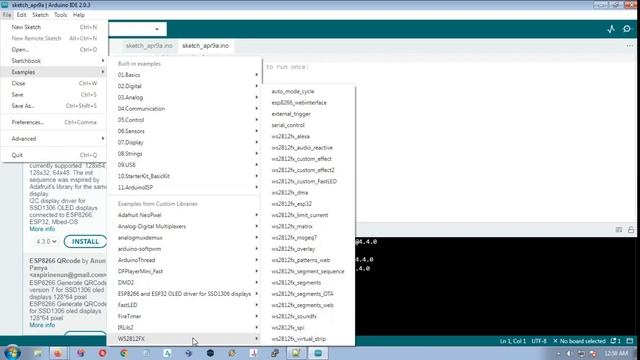Open ws2812fx_alexa example
Image resolution: width=640 pixels, height=360 pixels.
tap(308, 136)
